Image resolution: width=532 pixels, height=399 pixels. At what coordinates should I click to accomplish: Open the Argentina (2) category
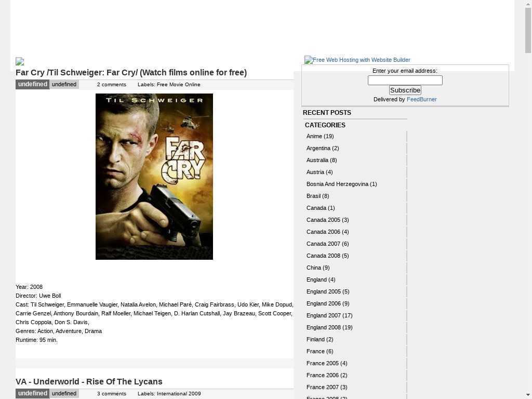click(323, 148)
